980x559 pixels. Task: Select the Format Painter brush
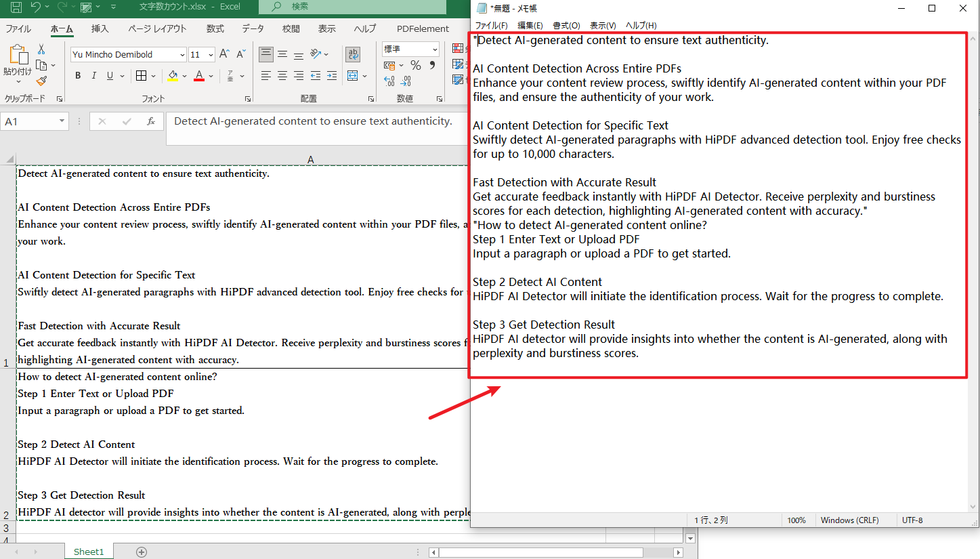(x=41, y=81)
